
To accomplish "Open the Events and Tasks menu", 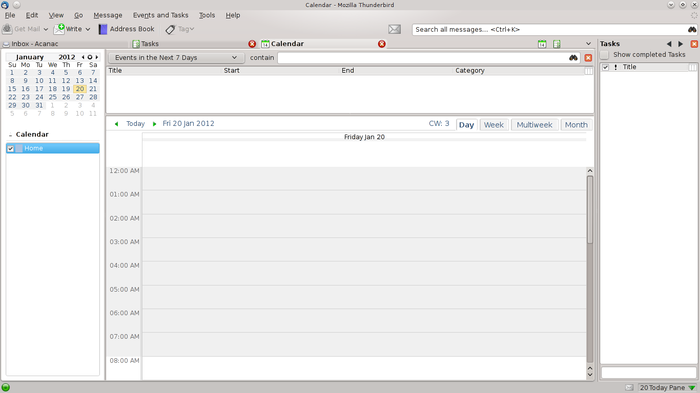I will point(160,15).
